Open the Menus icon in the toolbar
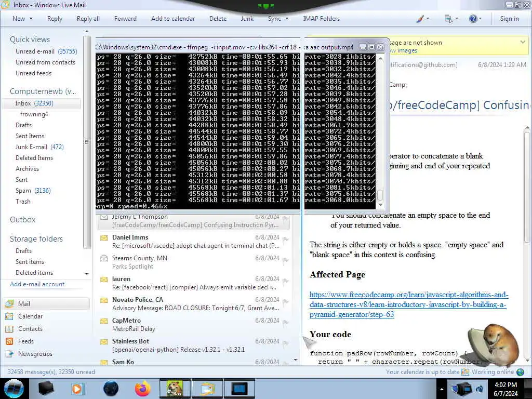Screen dimensions: 532x399 [448, 19]
